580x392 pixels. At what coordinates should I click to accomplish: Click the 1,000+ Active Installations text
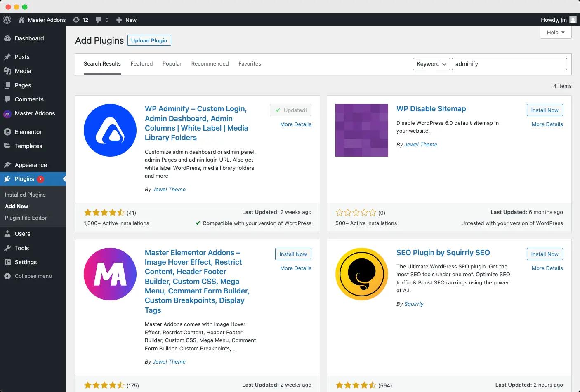116,223
